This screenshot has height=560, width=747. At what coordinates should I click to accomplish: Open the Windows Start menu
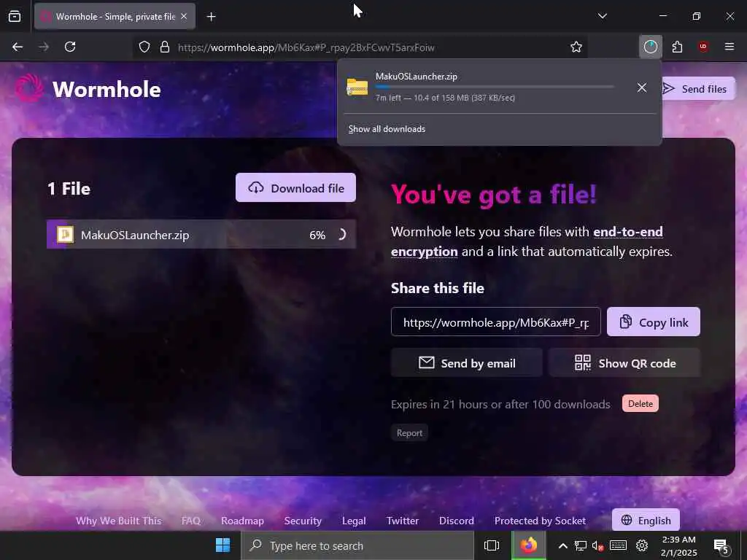pyautogui.click(x=222, y=545)
